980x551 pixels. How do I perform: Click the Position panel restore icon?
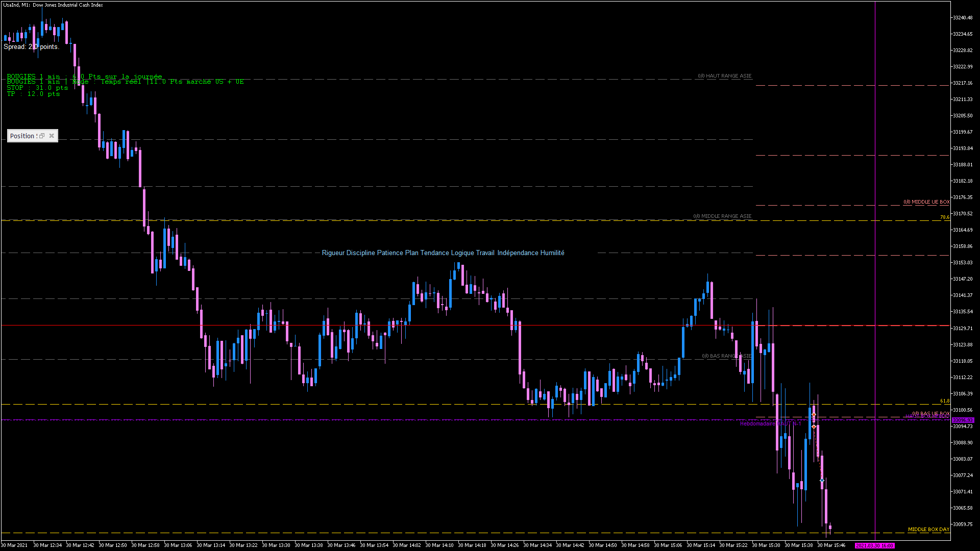coord(42,136)
